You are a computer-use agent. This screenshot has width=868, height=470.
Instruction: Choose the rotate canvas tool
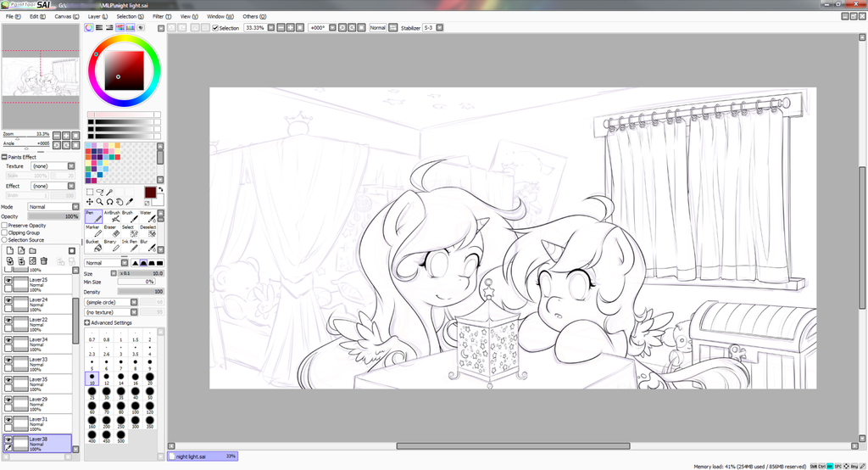109,202
